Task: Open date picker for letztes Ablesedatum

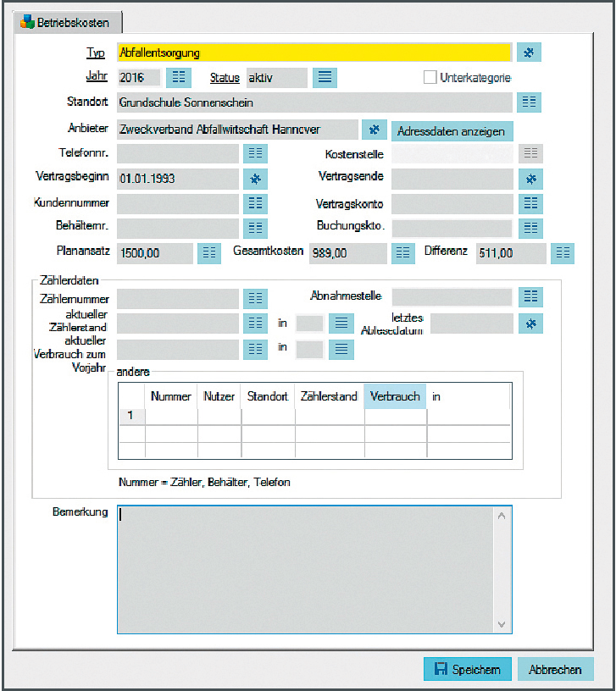Action: click(530, 323)
